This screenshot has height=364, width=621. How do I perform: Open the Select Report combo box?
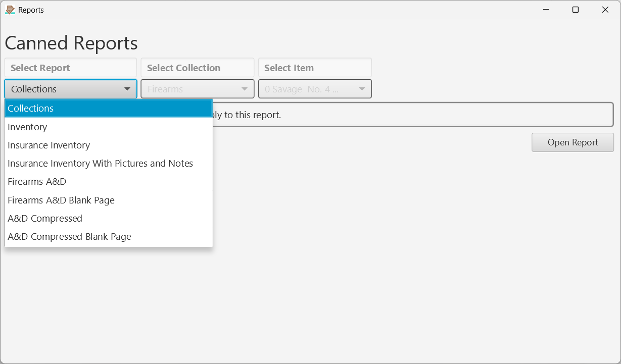(x=71, y=89)
